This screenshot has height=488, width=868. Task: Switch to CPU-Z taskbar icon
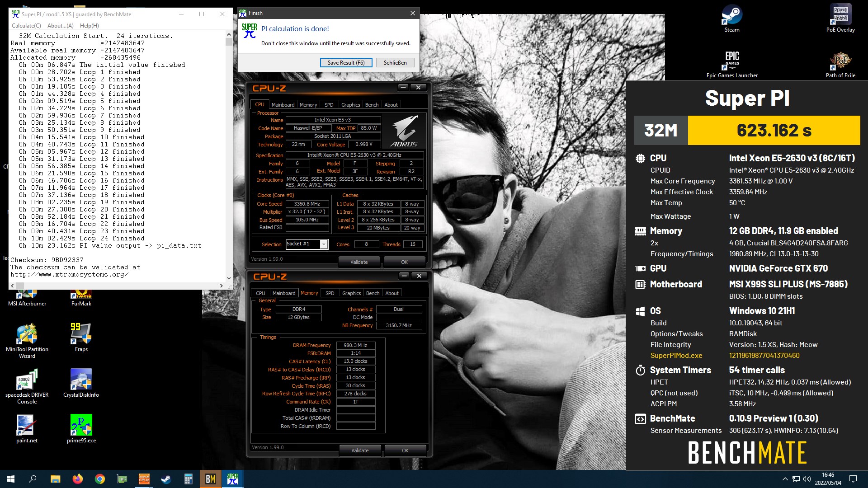point(144,479)
